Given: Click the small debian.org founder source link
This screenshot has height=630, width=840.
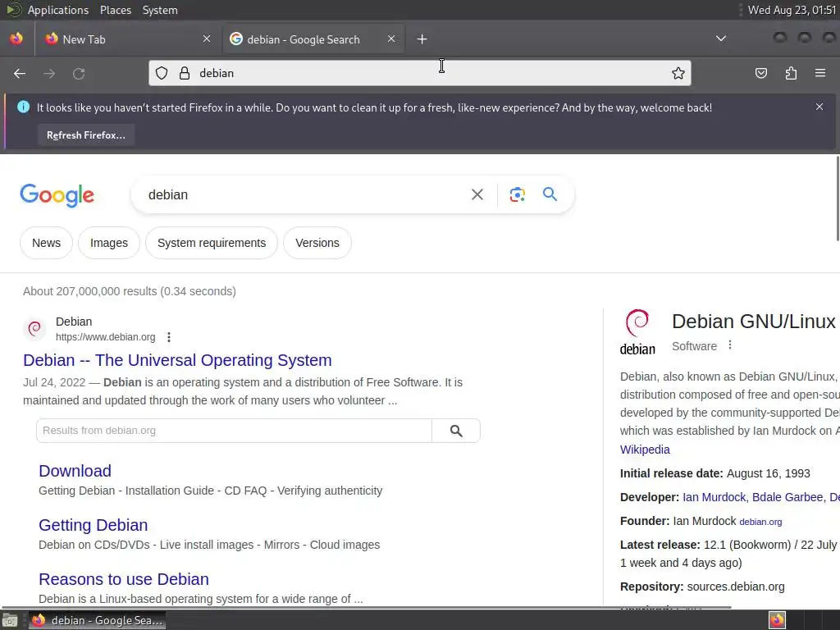Looking at the screenshot, I should pyautogui.click(x=760, y=522).
